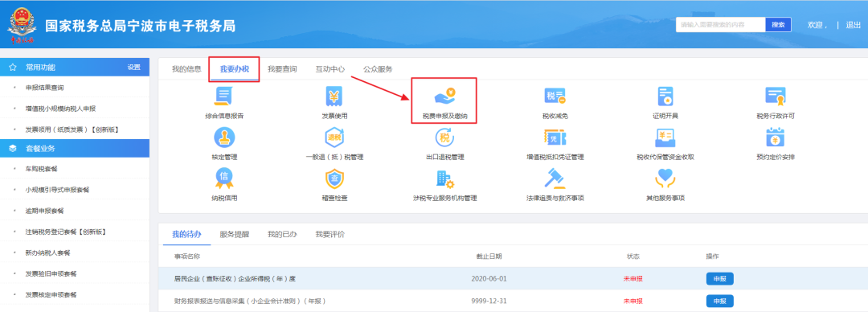Open 逾期申报套餐 in sidebar
This screenshot has width=868, height=312.
tap(45, 211)
